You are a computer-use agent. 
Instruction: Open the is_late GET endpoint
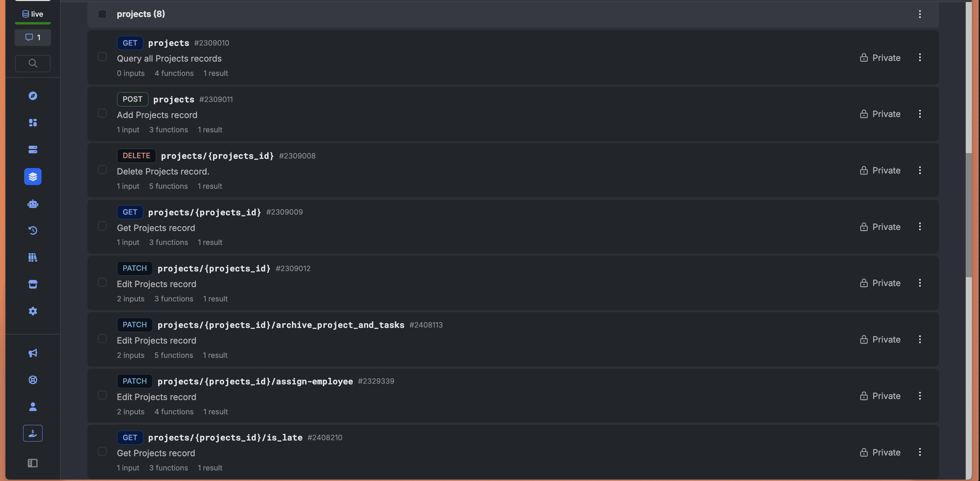(x=513, y=452)
